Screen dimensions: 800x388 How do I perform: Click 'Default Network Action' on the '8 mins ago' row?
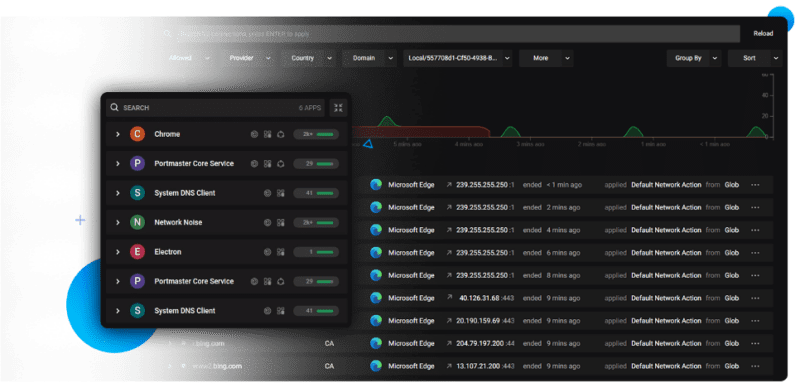click(666, 275)
